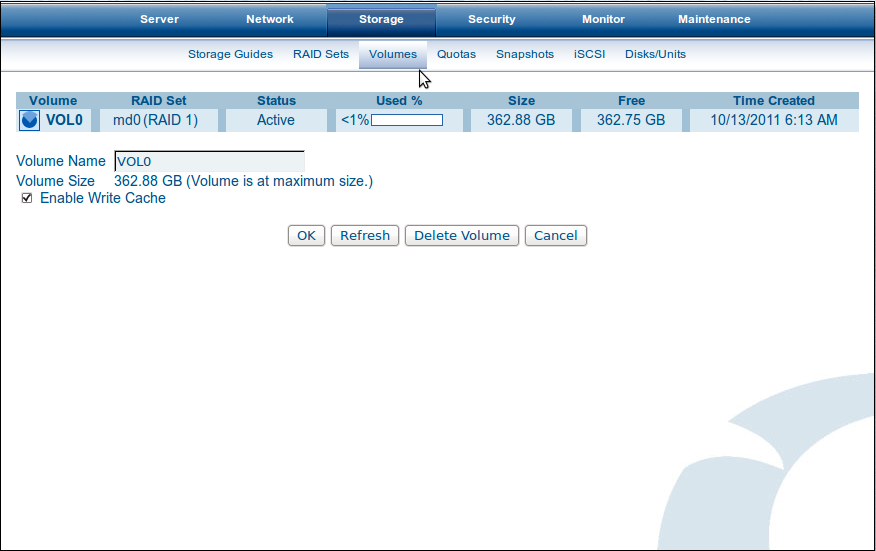This screenshot has height=551, width=876.
Task: Click the Volume Name input field
Action: (210, 161)
